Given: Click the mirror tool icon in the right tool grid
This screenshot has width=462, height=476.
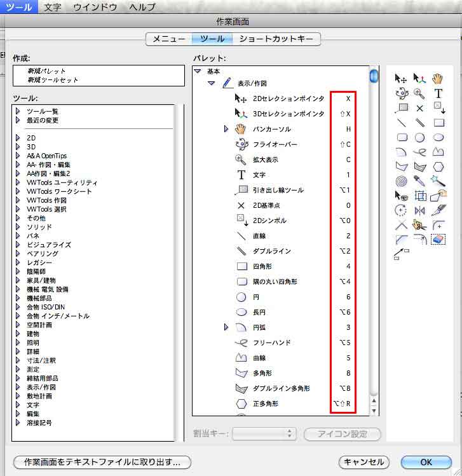Looking at the screenshot, I should click(x=419, y=210).
